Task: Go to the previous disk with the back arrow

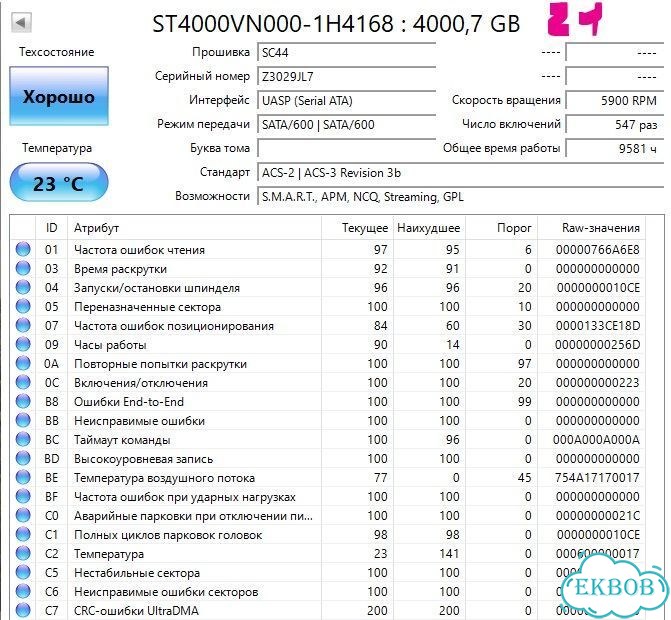Action: point(21,22)
